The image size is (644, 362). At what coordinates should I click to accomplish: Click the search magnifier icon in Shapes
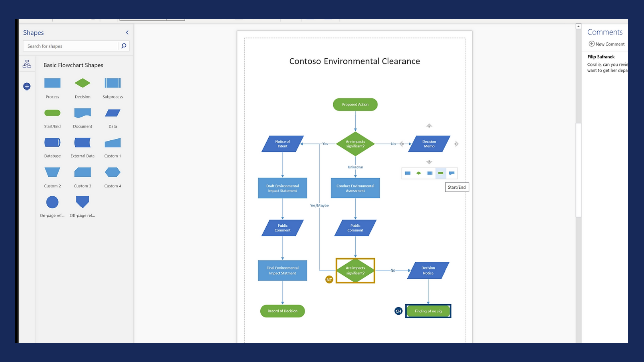click(124, 46)
